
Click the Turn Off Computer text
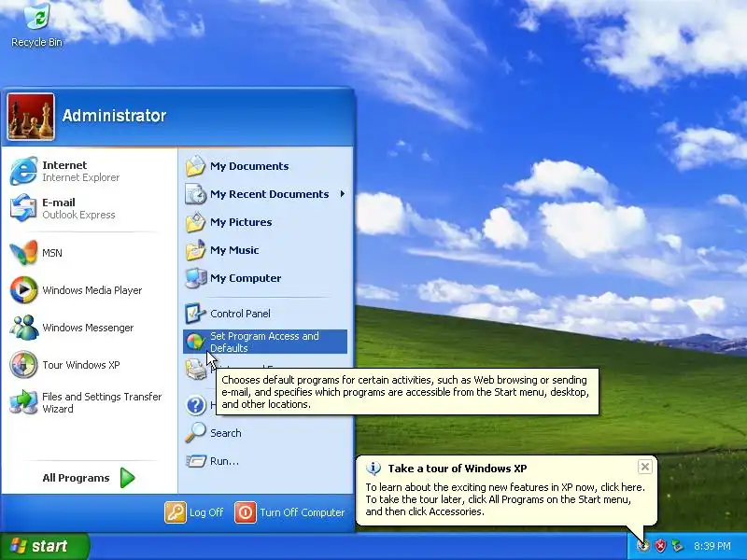302,512
